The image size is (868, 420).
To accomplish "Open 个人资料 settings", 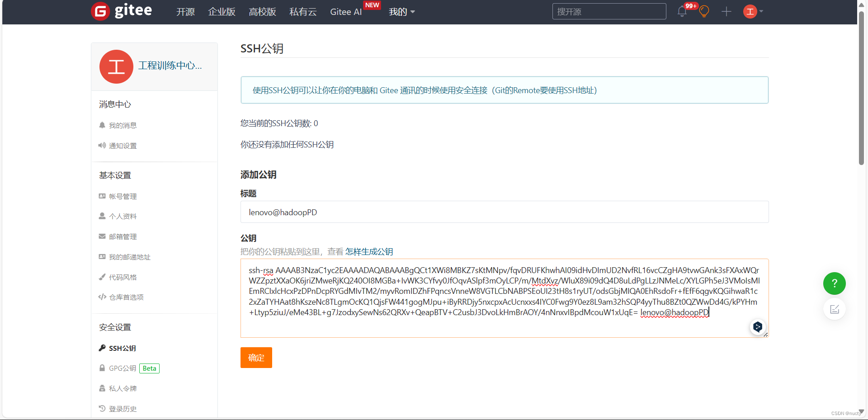I will 123,216.
